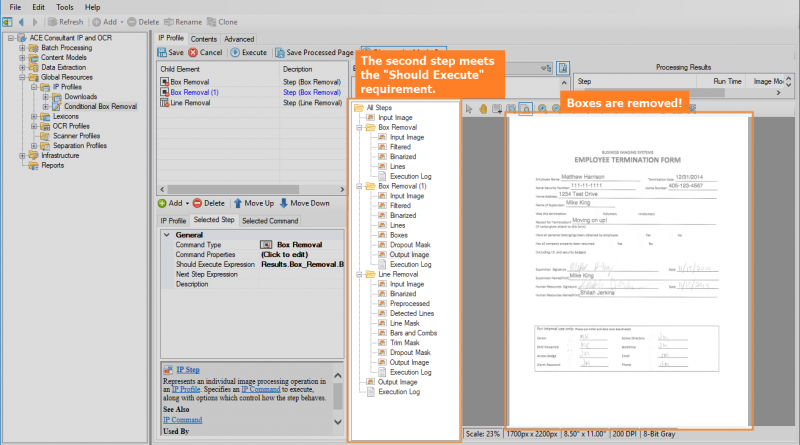Image resolution: width=800 pixels, height=445 pixels.
Task: Click the Move Up arrow icon
Action: 237,203
